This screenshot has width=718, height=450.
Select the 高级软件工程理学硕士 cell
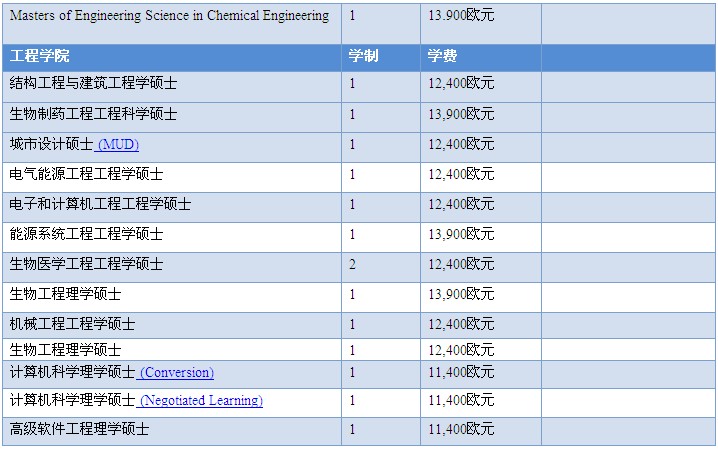tap(79, 429)
